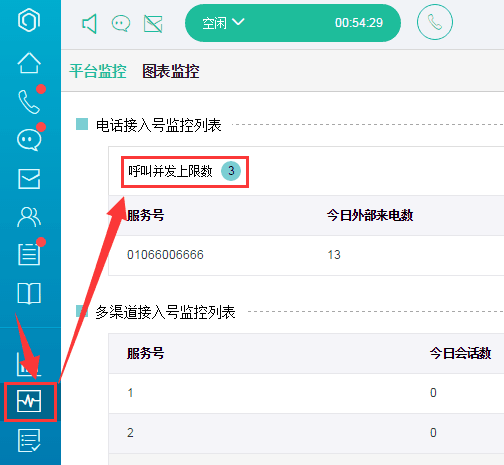Click the crossed-out mail icon

pos(153,24)
